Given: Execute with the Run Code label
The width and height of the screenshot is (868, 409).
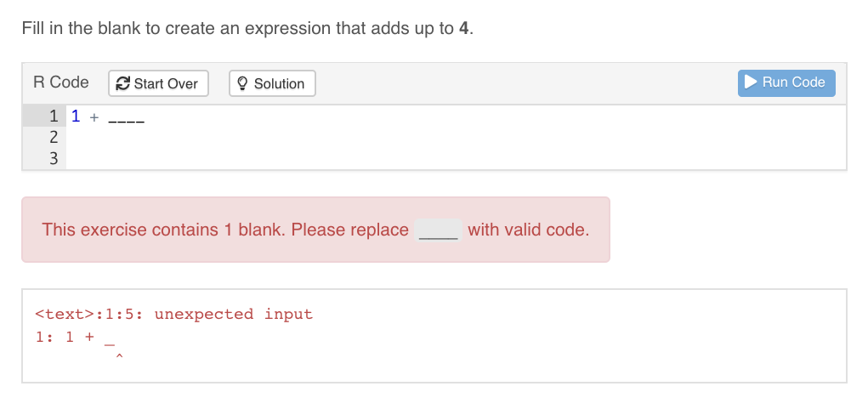Looking at the screenshot, I should [794, 82].
